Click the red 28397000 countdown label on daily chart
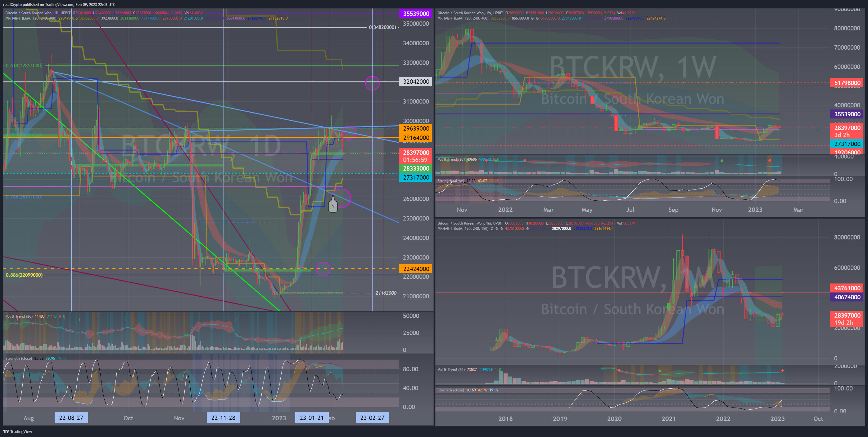The height and width of the screenshot is (437, 868). point(416,156)
